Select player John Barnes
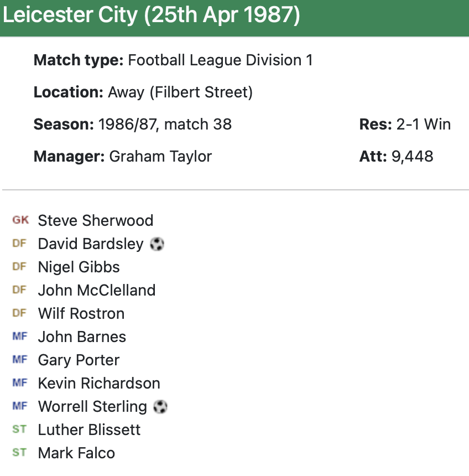 point(82,337)
